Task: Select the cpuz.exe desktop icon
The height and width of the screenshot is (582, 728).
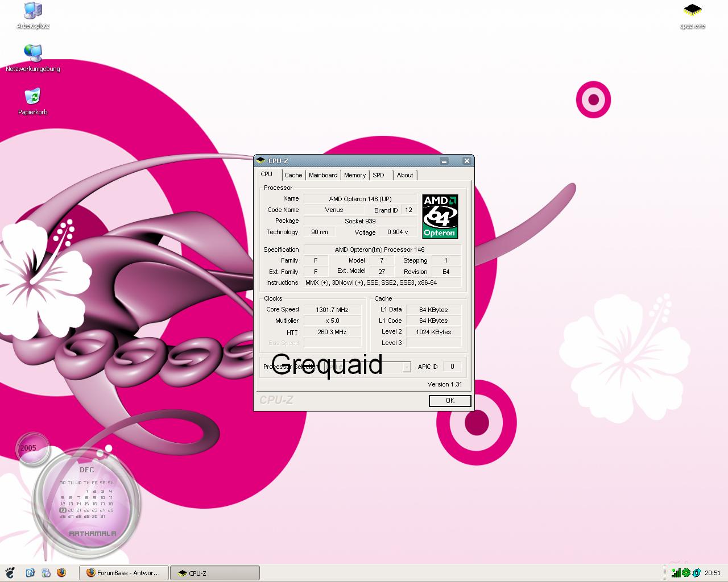Action: point(692,15)
